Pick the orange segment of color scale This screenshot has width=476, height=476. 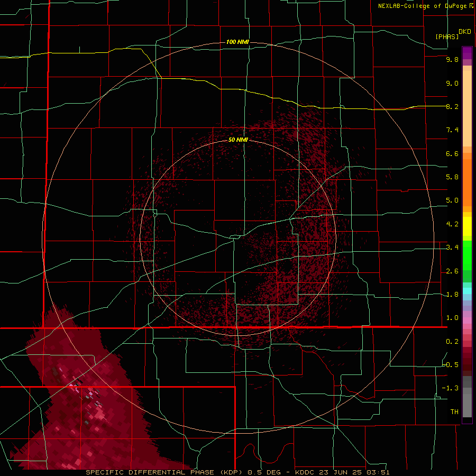coord(467,182)
